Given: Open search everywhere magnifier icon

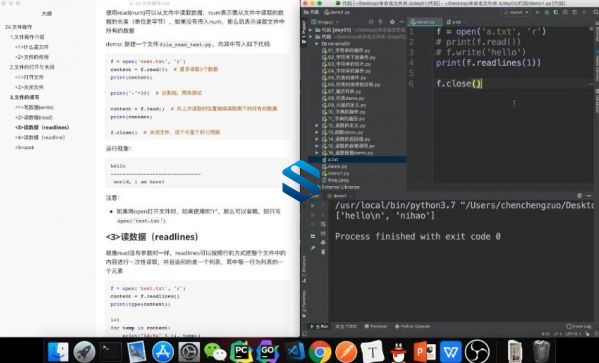Looking at the screenshot, I should click(595, 13).
